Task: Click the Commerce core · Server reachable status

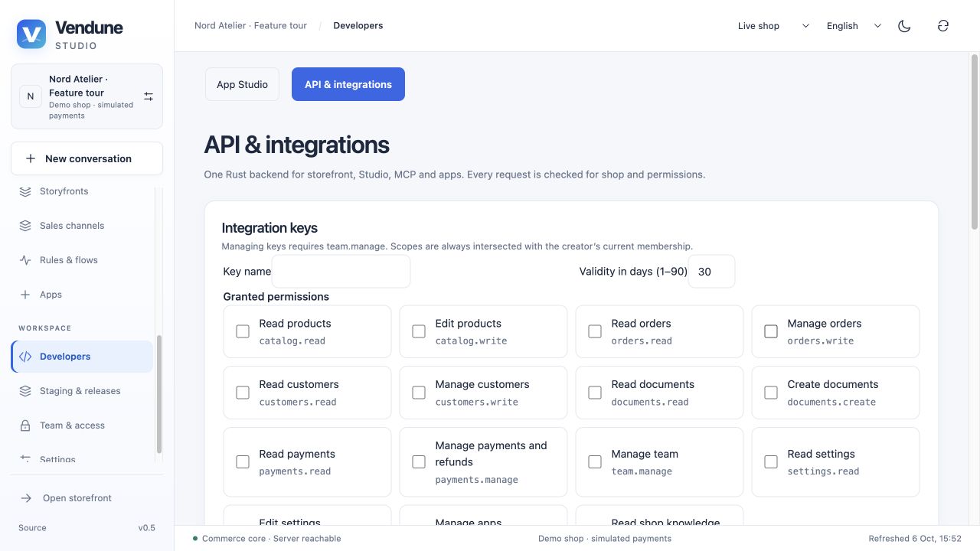Action: pos(266,539)
